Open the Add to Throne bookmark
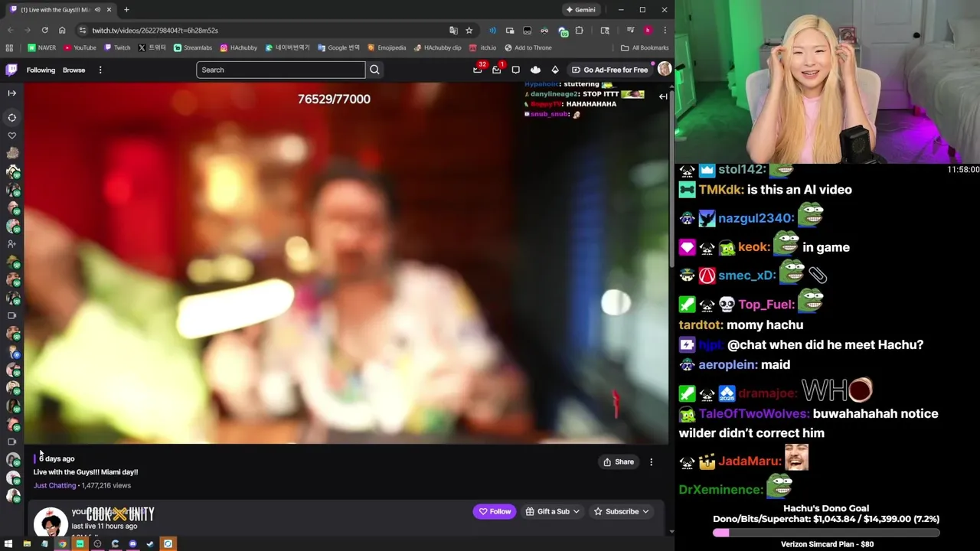Screen dimensions: 980x551 pos(528,47)
